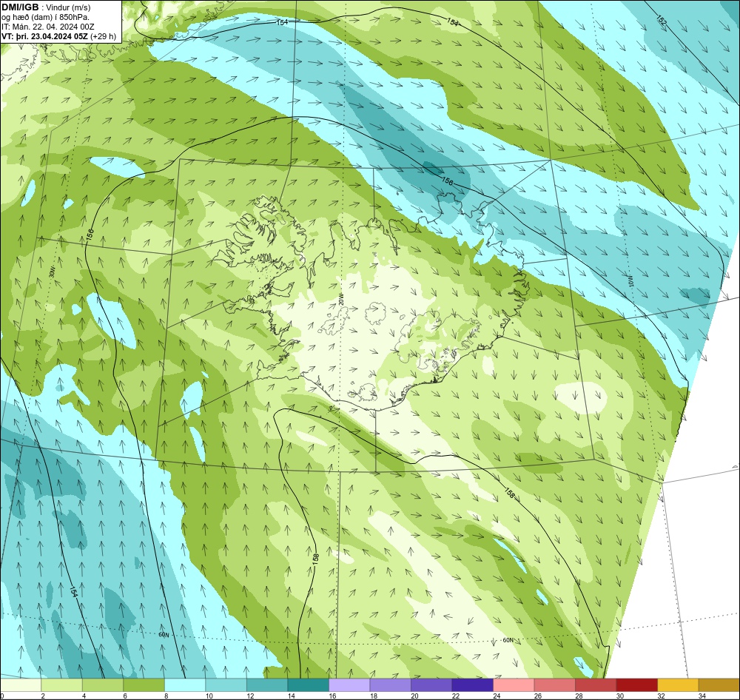Select the 2–4 m/s light green legend swatch
740x700 pixels.
[x=62, y=685]
